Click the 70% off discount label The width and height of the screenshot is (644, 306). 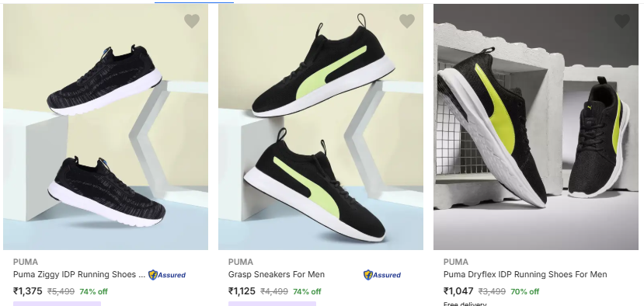coord(525,291)
